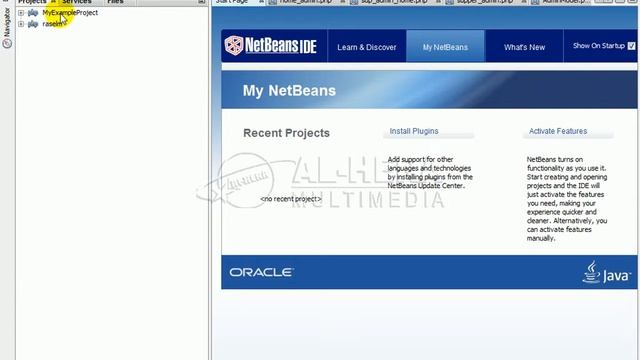The width and height of the screenshot is (640, 360).
Task: Click the <no recent project> text
Action: pyautogui.click(x=291, y=199)
